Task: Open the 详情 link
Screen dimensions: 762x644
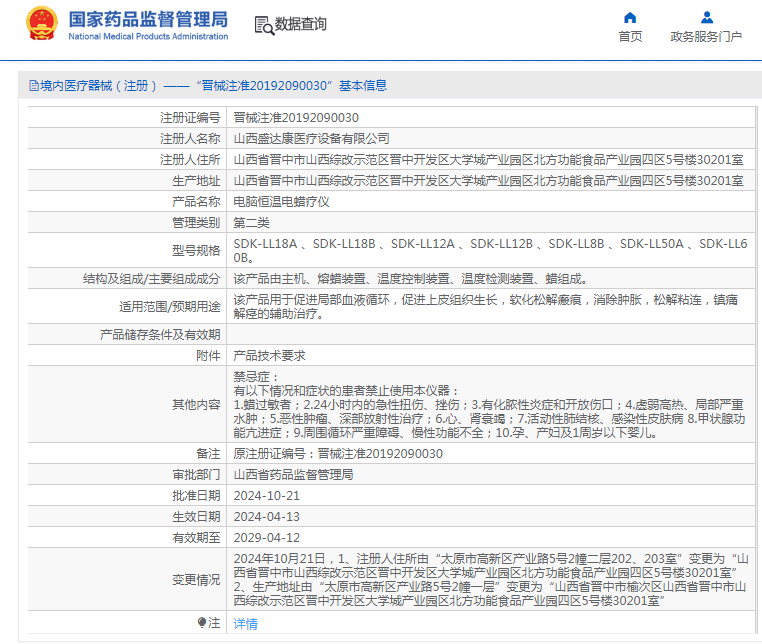Action: (x=245, y=624)
